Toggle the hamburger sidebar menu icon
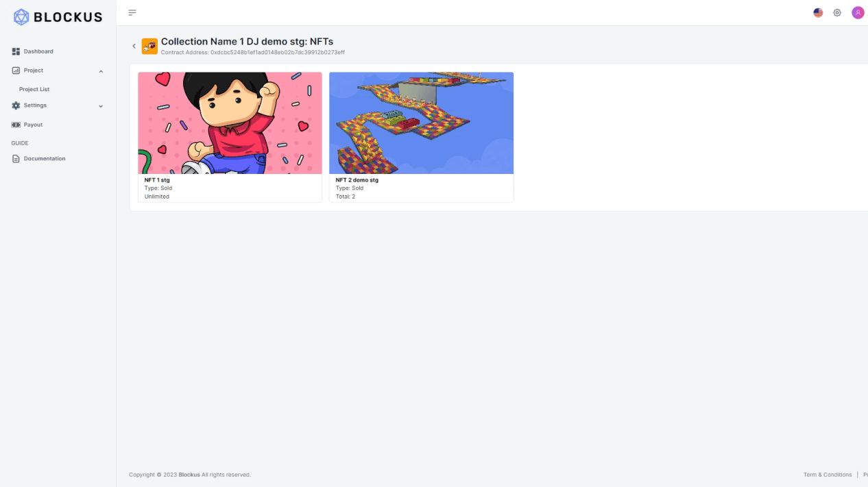This screenshot has height=487, width=868. point(132,12)
